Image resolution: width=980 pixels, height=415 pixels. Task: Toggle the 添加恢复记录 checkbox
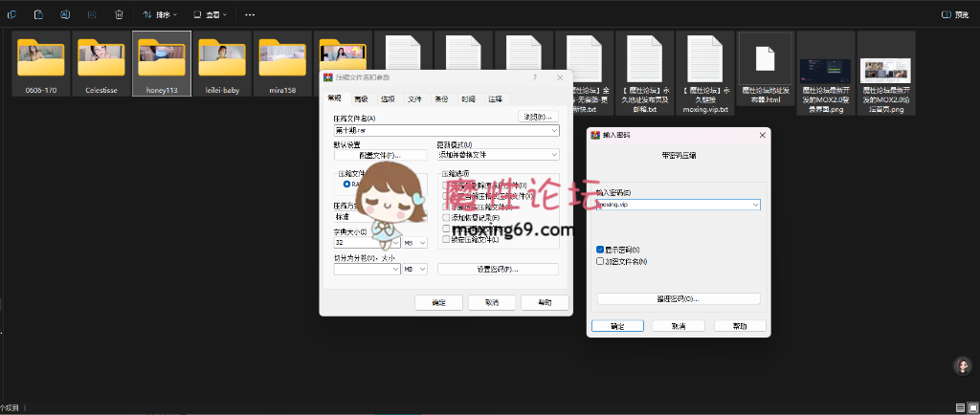(446, 218)
